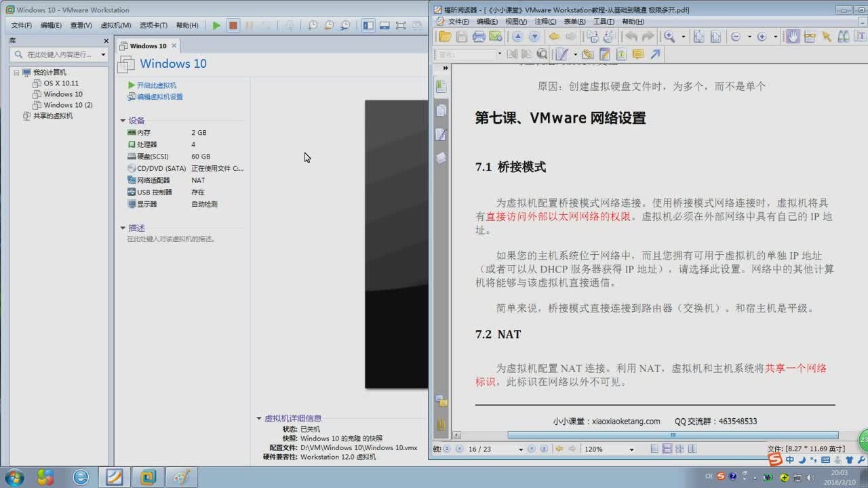Switch to continuous page layout icon
This screenshot has width=868, height=488.
667,449
